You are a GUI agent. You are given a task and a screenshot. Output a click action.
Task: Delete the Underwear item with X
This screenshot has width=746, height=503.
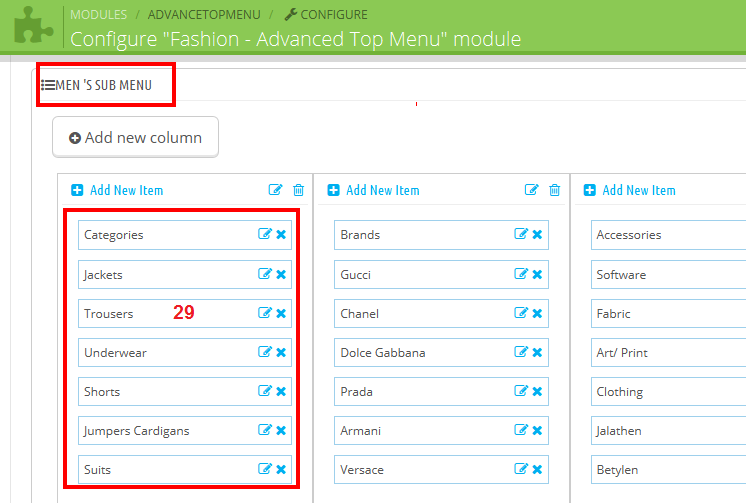point(281,352)
